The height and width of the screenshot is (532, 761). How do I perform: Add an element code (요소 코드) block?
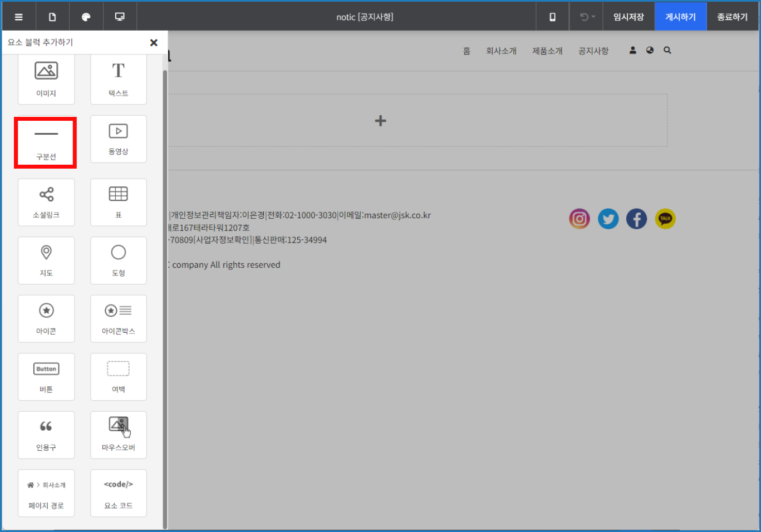click(119, 493)
